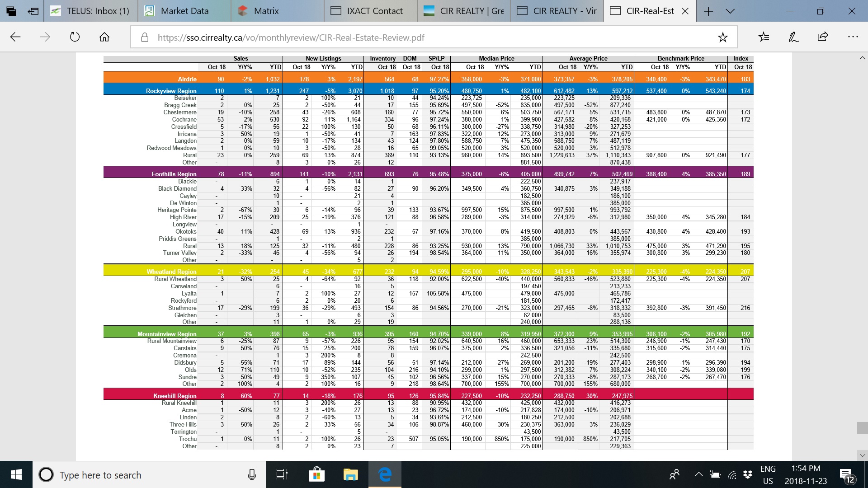This screenshot has height=488, width=868.
Task: Show hidden system tray icons
Action: tap(698, 474)
